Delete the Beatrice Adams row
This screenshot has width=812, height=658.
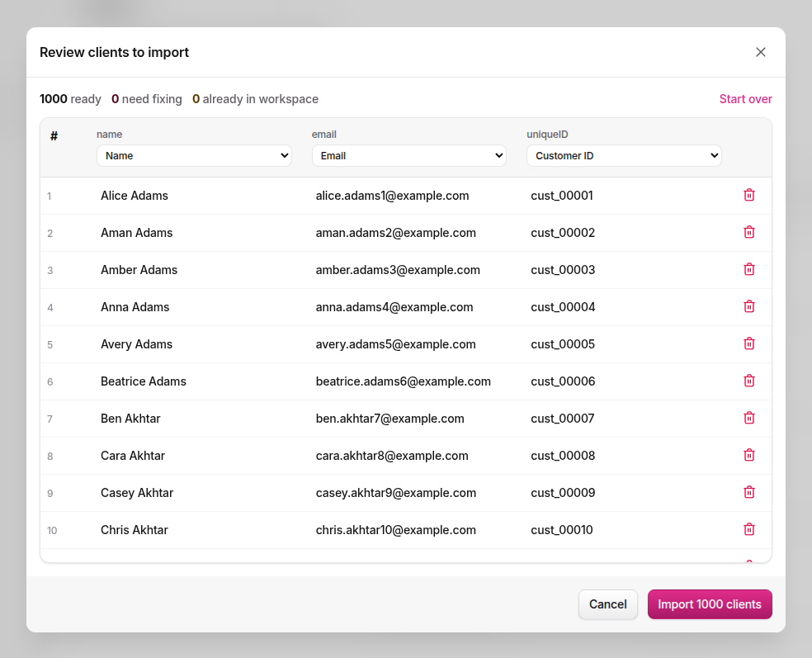point(748,381)
